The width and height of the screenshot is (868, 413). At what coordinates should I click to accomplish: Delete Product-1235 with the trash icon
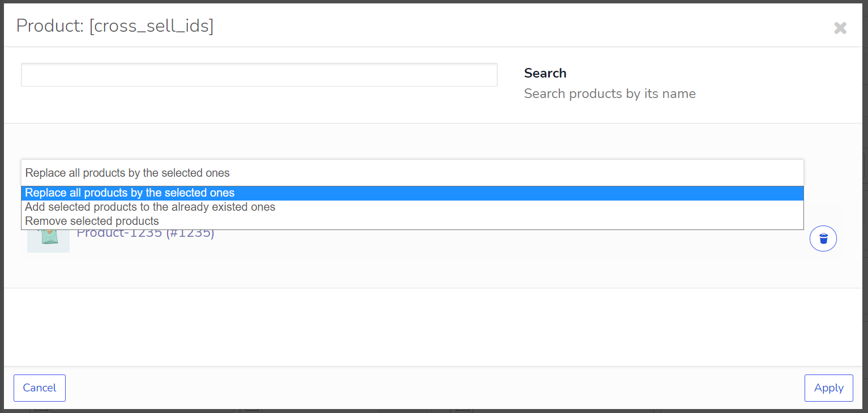[x=823, y=239]
